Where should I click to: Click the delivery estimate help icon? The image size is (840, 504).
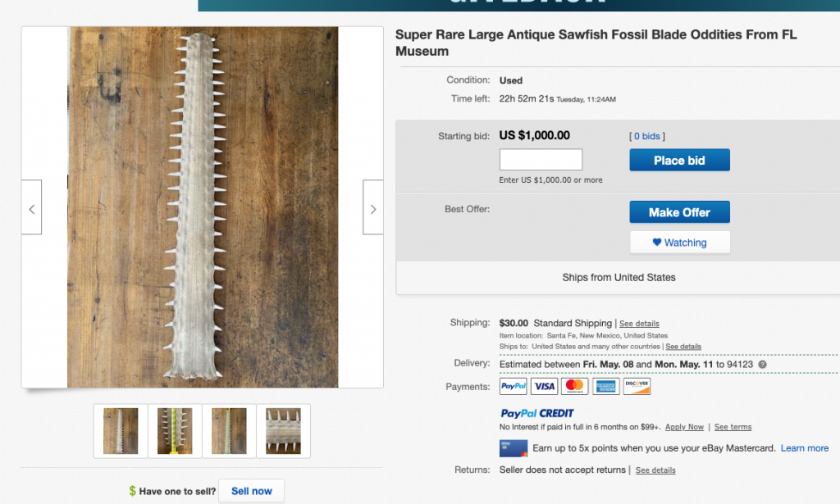pos(762,364)
